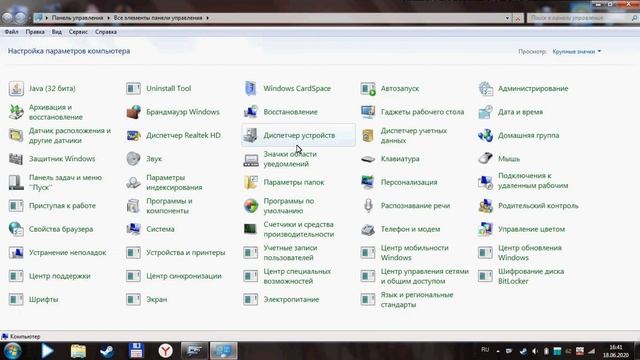Open the Телефон и модем icon
Screen dimensions: 640x360
[x=368, y=229]
